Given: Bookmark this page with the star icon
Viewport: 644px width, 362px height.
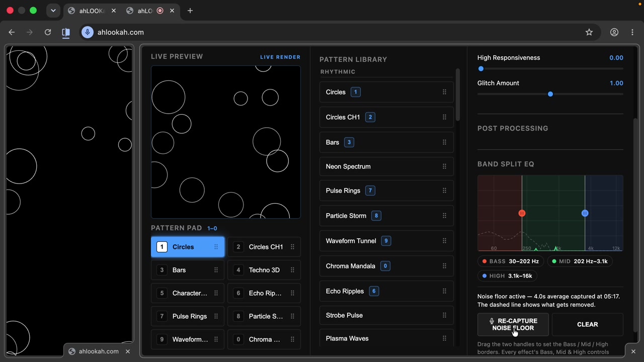Looking at the screenshot, I should (x=589, y=32).
